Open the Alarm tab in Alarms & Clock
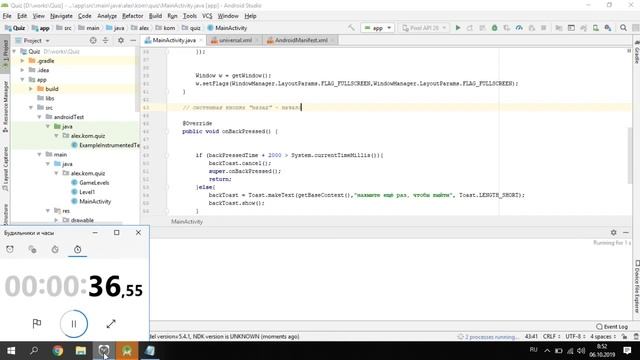640x360 pixels. coord(10,249)
